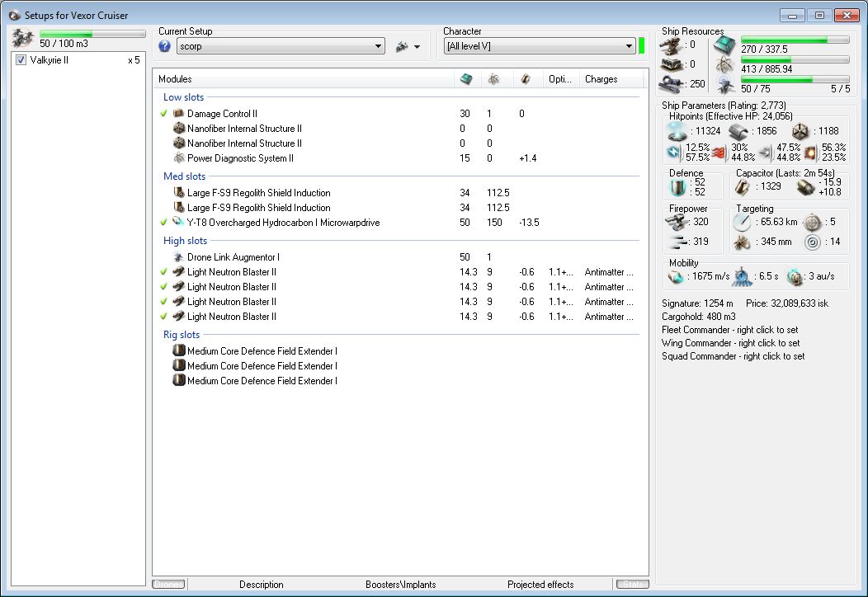Collapse the Low slots section
Screen dimensions: 868x597
click(x=183, y=96)
